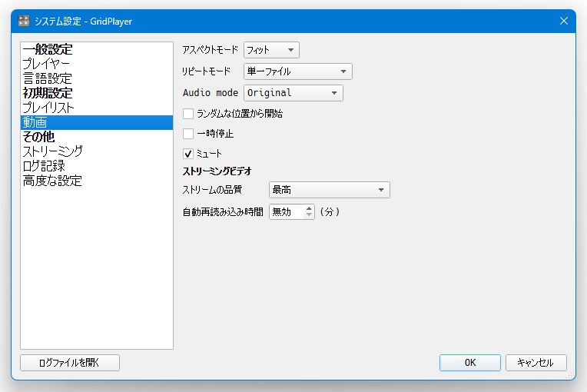This screenshot has width=587, height=392.
Task: Select 言語設定 in settings list
Action: point(97,78)
